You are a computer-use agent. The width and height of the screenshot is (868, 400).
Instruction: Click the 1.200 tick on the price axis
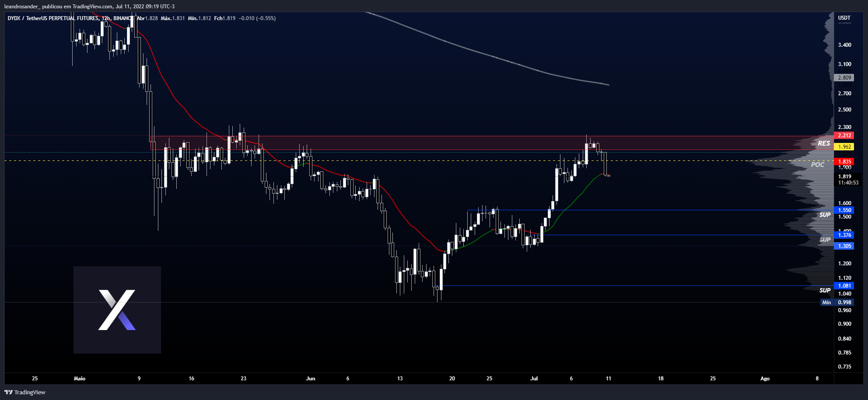[x=845, y=264]
